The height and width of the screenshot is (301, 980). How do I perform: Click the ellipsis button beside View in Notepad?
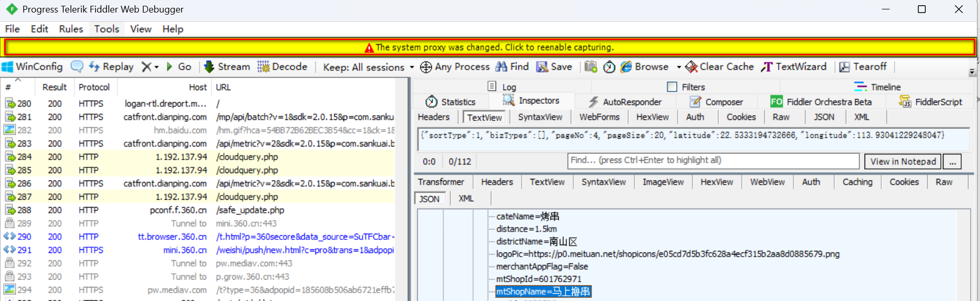point(952,162)
